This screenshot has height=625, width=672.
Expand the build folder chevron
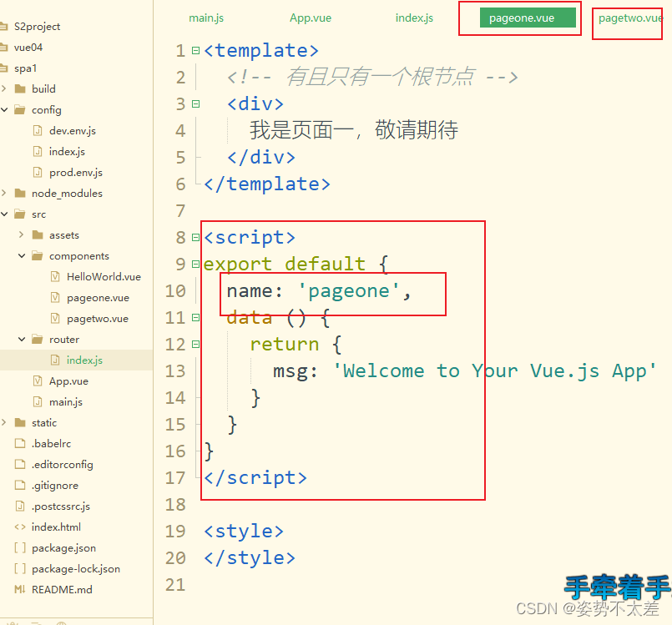click(x=4, y=88)
